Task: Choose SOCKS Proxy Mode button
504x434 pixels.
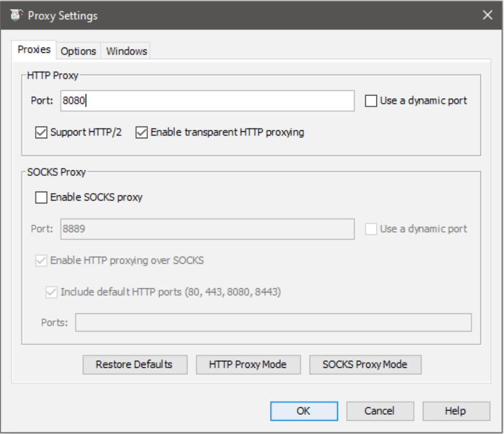Action: [365, 365]
